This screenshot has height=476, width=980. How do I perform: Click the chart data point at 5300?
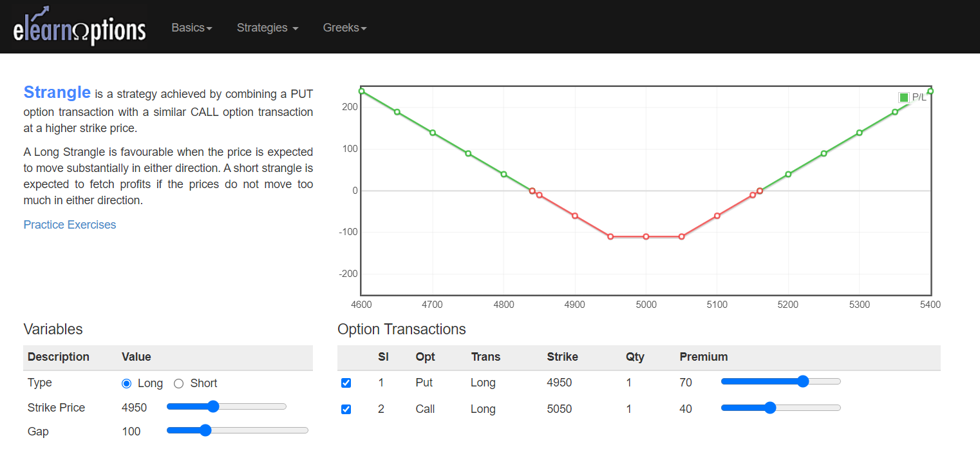click(859, 133)
